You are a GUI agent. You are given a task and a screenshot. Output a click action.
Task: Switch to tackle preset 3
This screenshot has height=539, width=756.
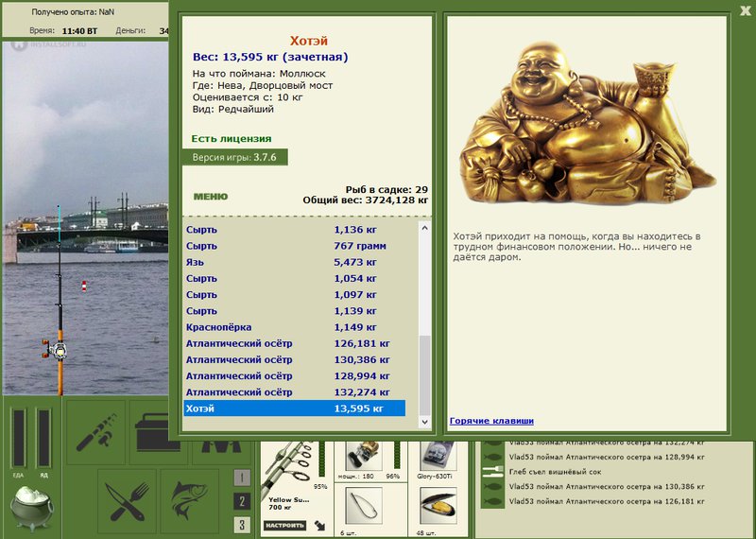[242, 525]
